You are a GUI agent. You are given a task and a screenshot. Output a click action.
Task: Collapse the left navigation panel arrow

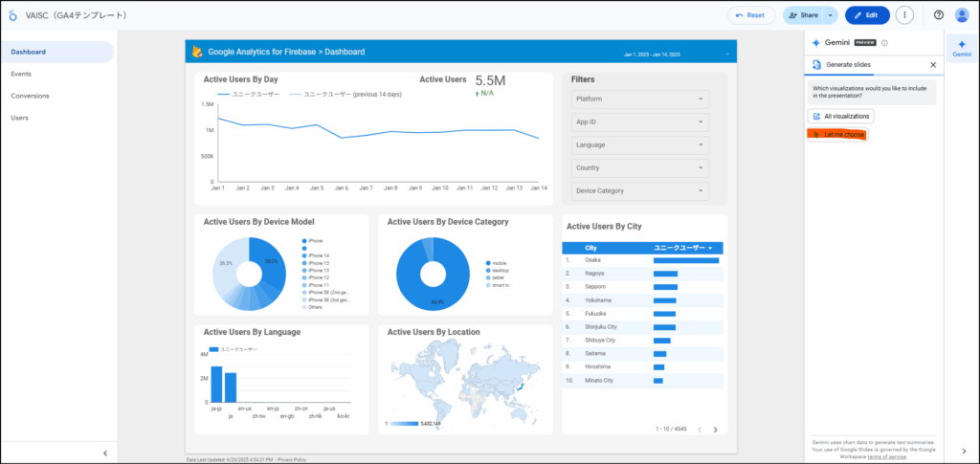coord(105,453)
